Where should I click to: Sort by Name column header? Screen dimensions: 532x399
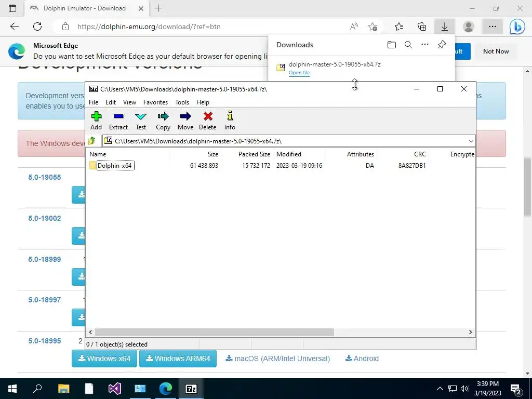click(x=128, y=154)
